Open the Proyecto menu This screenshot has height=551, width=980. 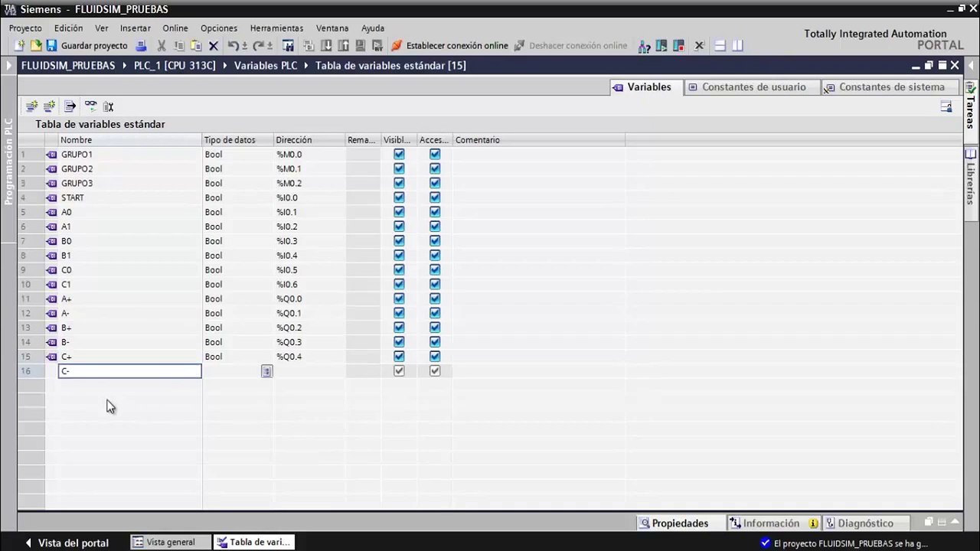click(x=25, y=28)
